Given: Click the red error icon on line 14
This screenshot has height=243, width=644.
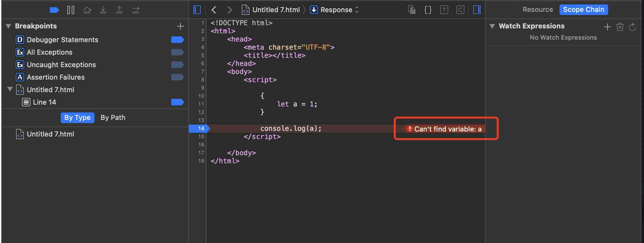Looking at the screenshot, I should point(410,129).
